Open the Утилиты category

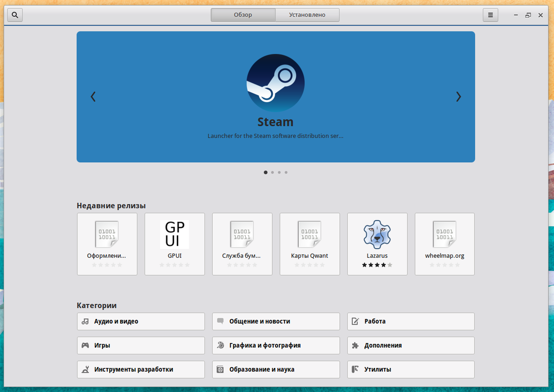(411, 369)
